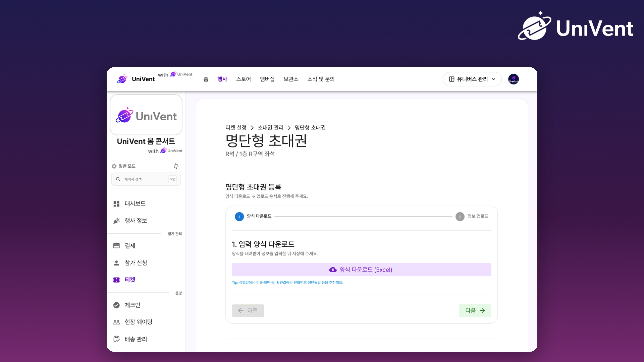Go to the 홈 menu
This screenshot has width=644, height=362.
[x=206, y=79]
